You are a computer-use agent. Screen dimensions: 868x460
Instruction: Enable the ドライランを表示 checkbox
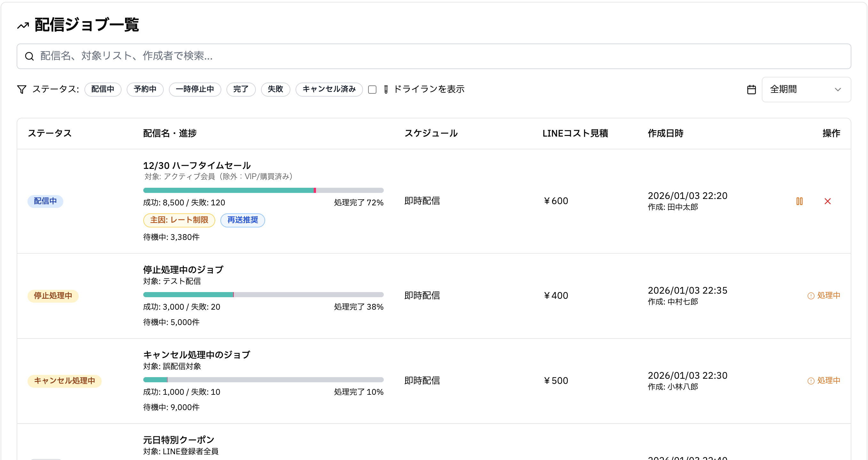pyautogui.click(x=372, y=89)
